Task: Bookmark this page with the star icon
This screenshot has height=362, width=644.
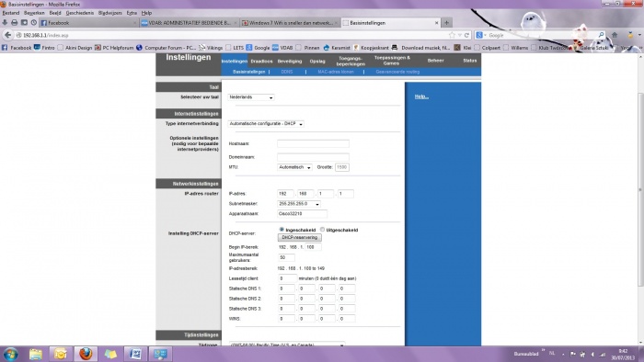Action: coord(453,35)
